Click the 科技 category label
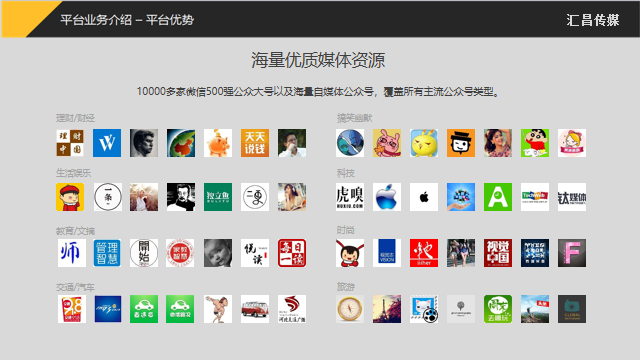The height and width of the screenshot is (360, 640). [345, 173]
